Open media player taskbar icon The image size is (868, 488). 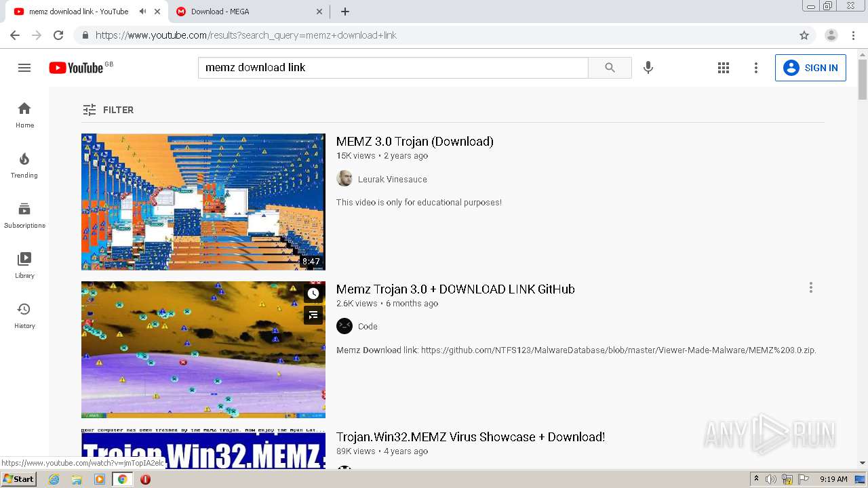pos(100,479)
